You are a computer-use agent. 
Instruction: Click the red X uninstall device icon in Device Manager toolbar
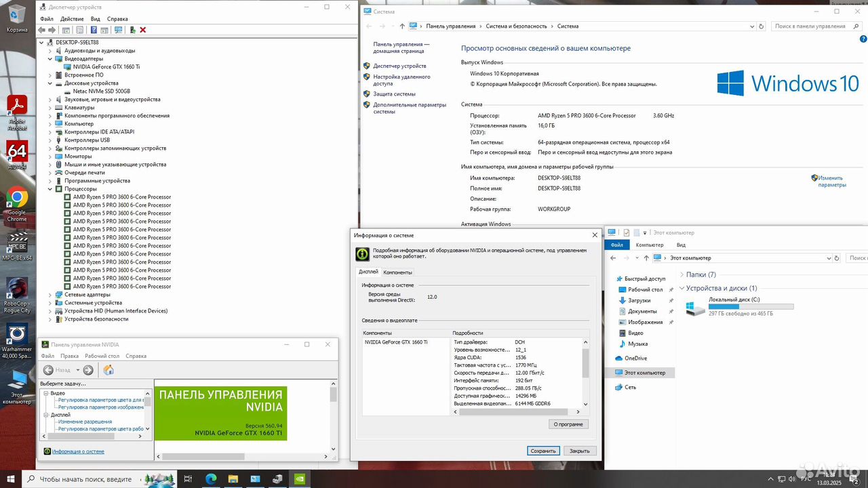(142, 30)
